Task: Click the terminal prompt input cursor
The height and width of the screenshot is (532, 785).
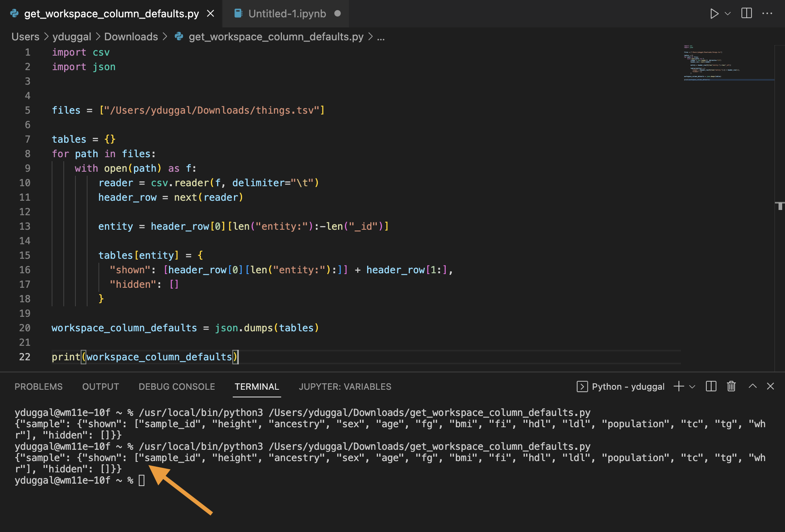Action: pos(142,480)
